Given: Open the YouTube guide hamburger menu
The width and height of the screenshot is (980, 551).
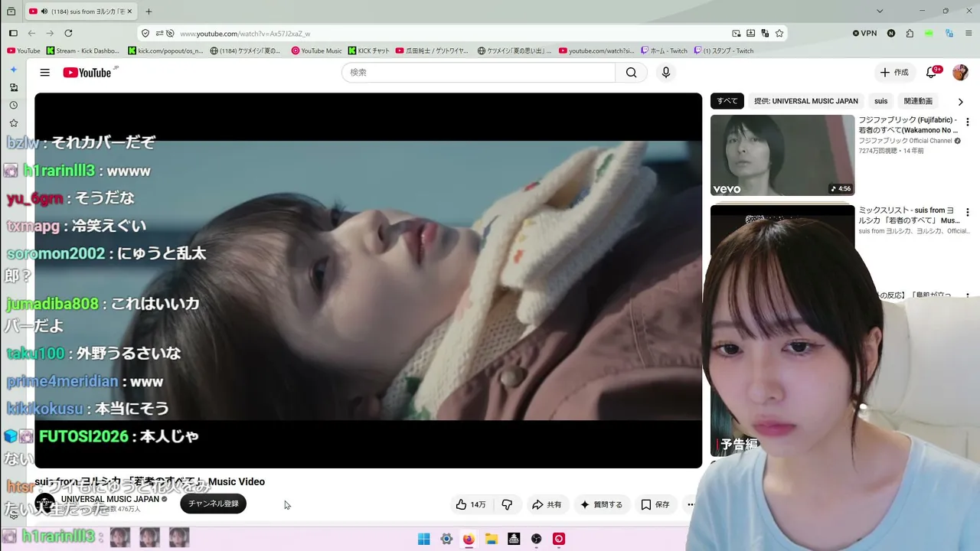Looking at the screenshot, I should click(45, 73).
